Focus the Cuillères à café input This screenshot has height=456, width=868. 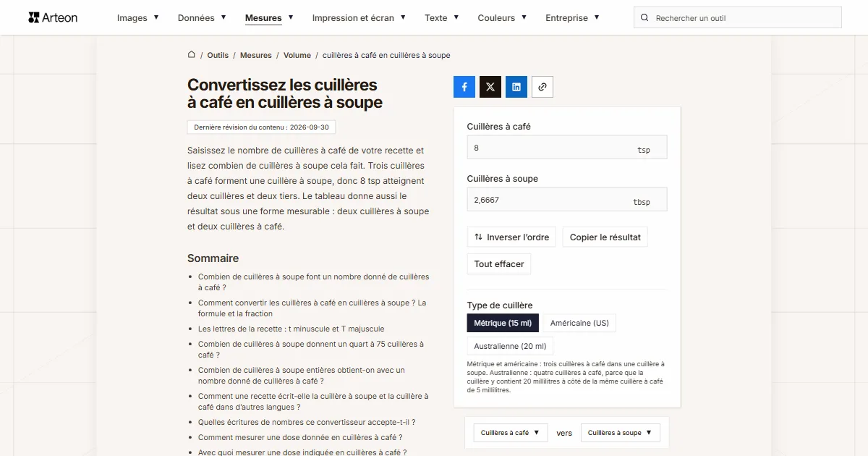[x=567, y=148]
